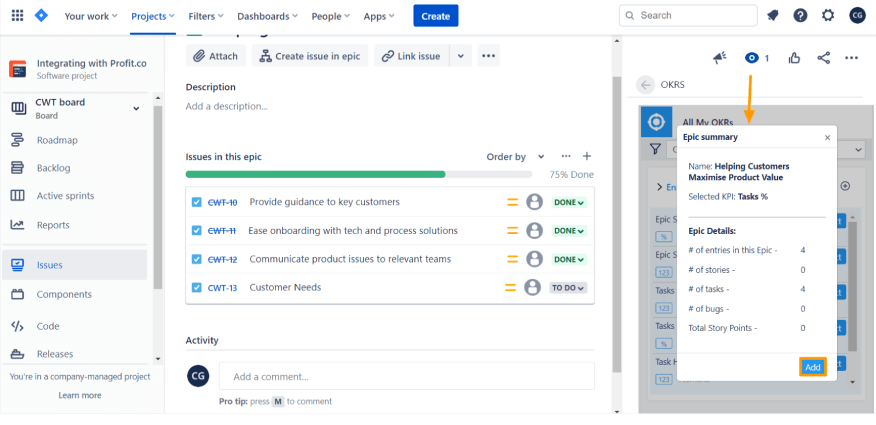Open CWT-12 issue link
This screenshot has width=876, height=425.
pos(222,259)
